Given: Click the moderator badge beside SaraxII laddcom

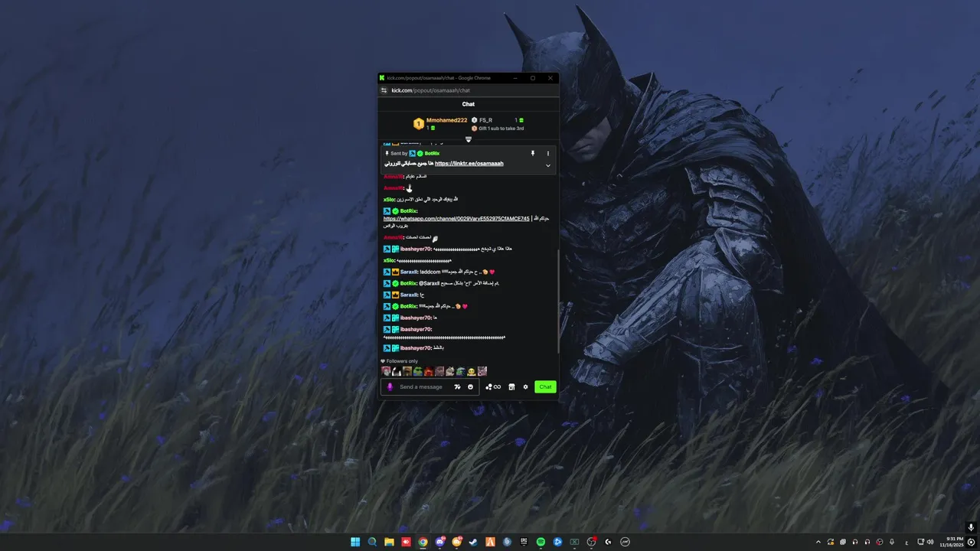Looking at the screenshot, I should tap(387, 272).
